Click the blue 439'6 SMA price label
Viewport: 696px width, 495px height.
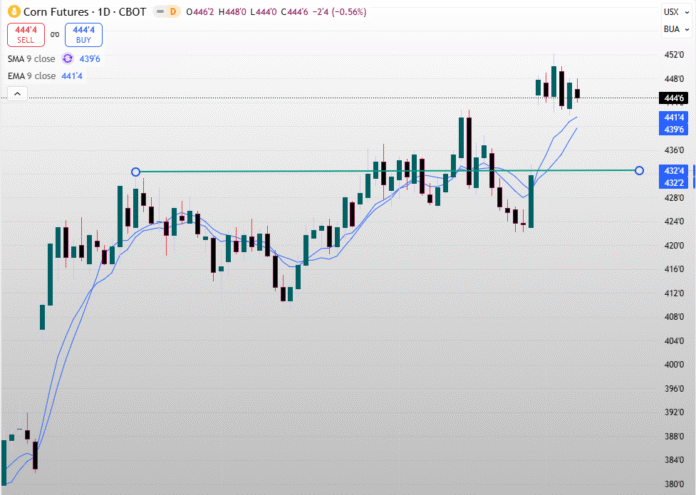(x=672, y=130)
